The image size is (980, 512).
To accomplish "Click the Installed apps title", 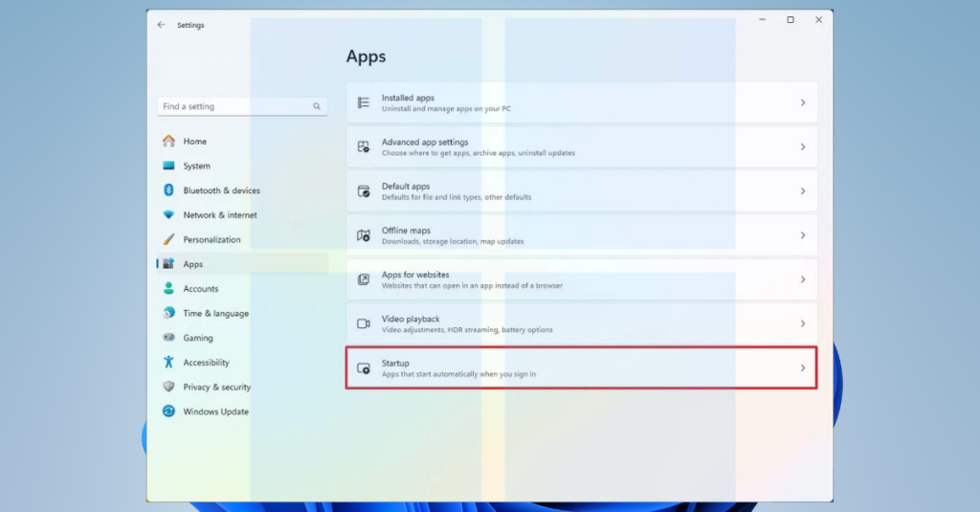I will click(408, 98).
